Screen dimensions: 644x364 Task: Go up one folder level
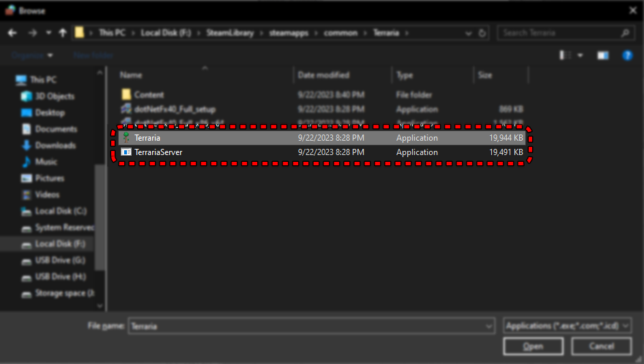pos(63,33)
